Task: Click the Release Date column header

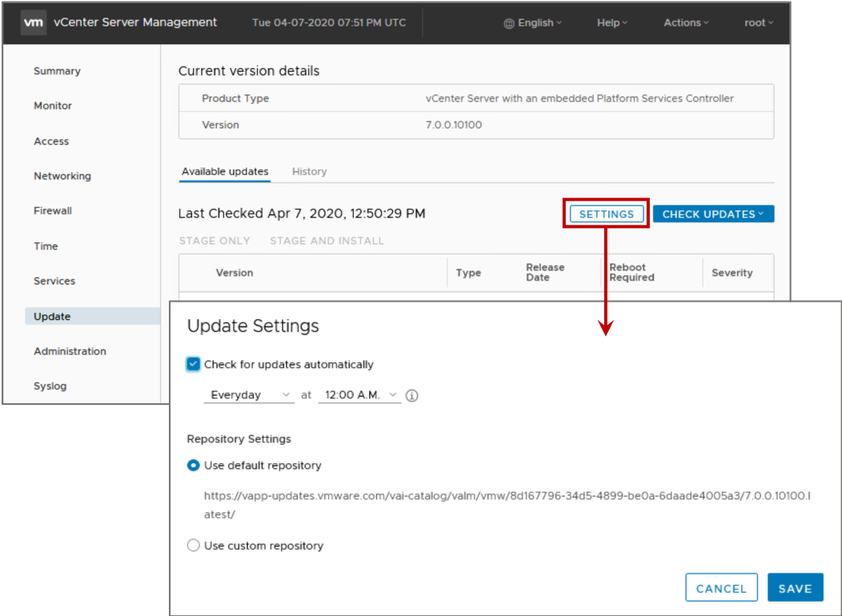Action: [545, 272]
